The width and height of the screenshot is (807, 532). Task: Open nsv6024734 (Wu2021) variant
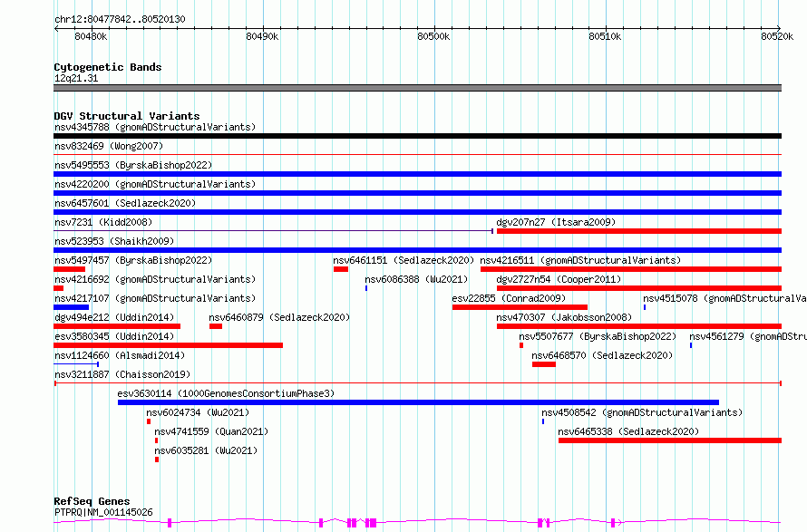point(198,412)
